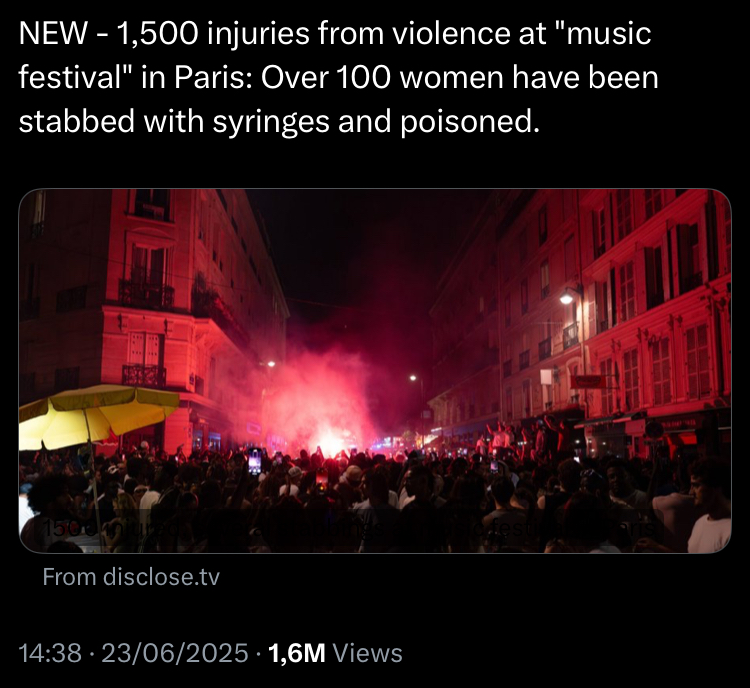Click the lit street lamp on the right building
The width and height of the screenshot is (750, 688).
point(566,299)
